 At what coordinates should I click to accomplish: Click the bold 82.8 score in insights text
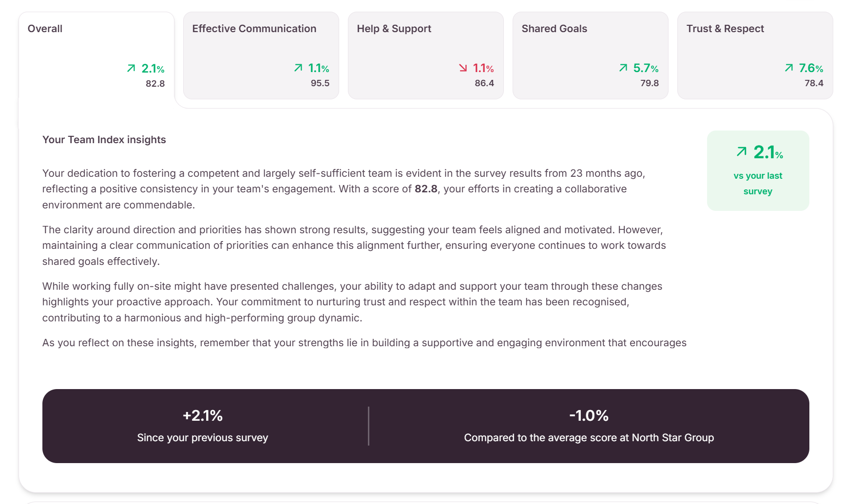coord(426,189)
